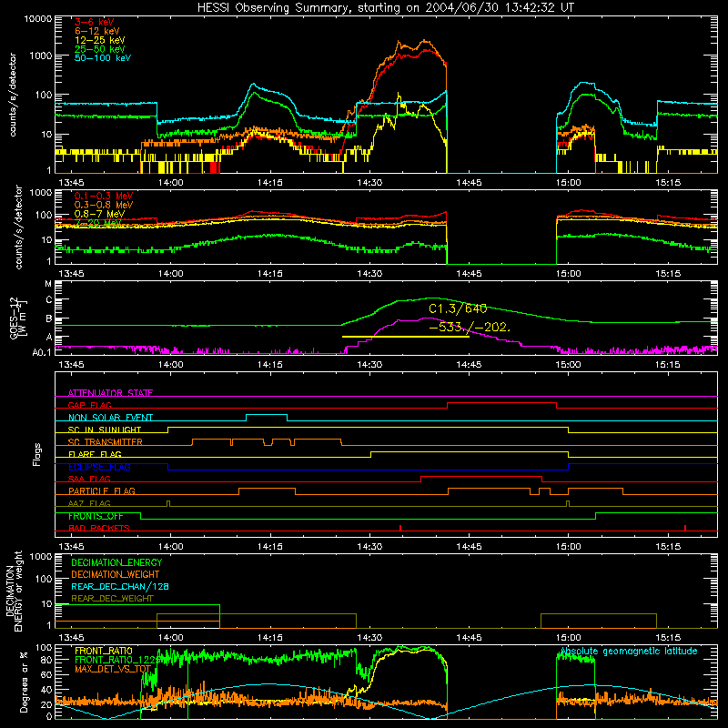Click the 10000 tick label in top panel
728x728 pixels.
point(38,19)
